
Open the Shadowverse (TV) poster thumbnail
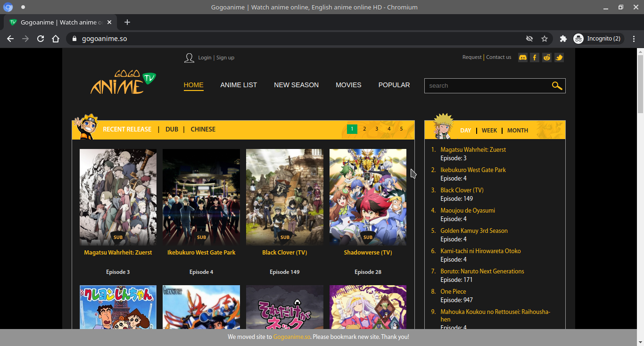(368, 198)
